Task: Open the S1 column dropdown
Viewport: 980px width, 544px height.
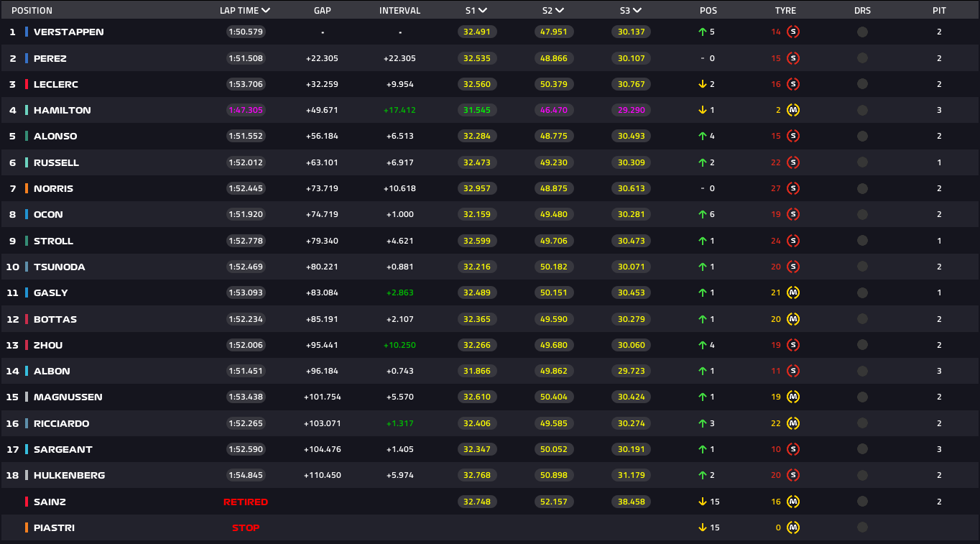Action: [483, 11]
